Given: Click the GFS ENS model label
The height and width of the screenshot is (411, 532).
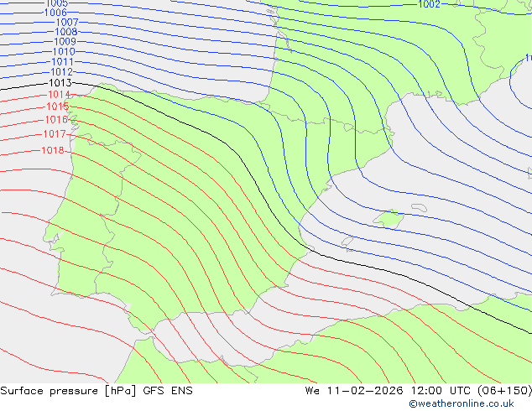Looking at the screenshot, I should [168, 391].
